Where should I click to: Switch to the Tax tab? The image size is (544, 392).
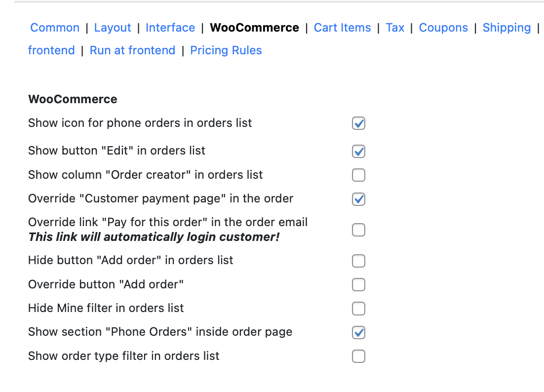(395, 28)
